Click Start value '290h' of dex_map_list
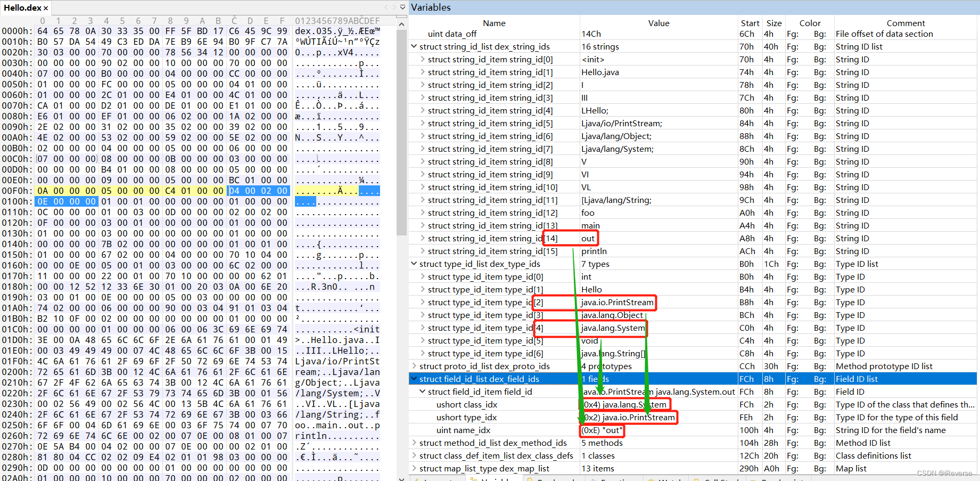Image resolution: width=980 pixels, height=481 pixels. [x=748, y=468]
